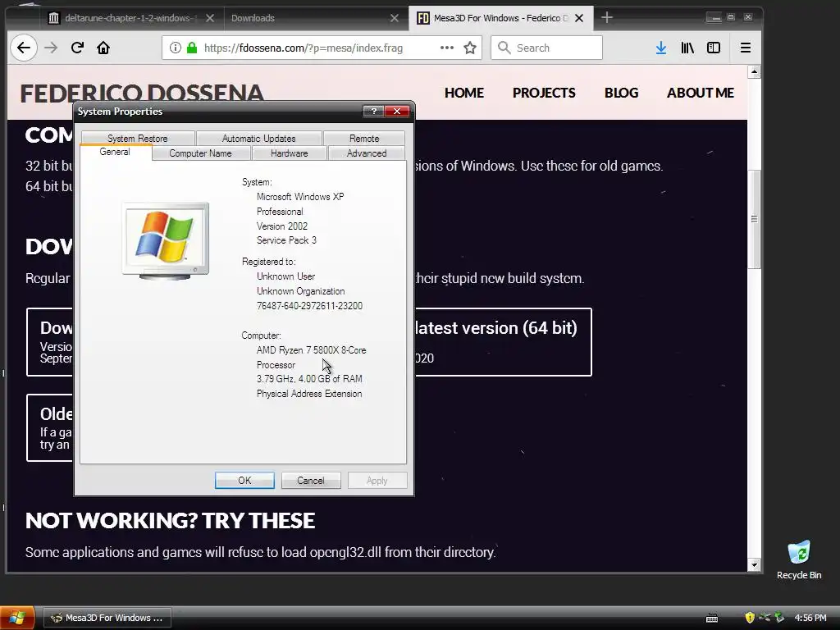Switch to the Downloads browser tab
The width and height of the screenshot is (840, 630).
pos(316,18)
